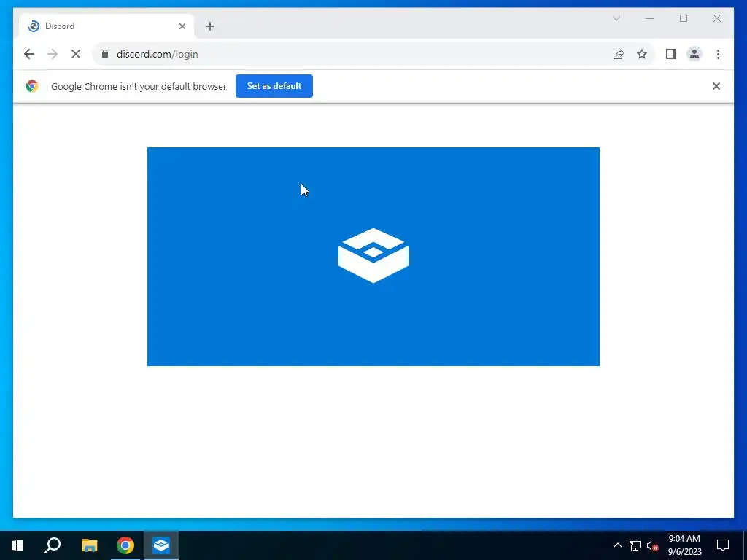The height and width of the screenshot is (560, 747).
Task: Open File Explorer from taskbar
Action: coord(89,545)
